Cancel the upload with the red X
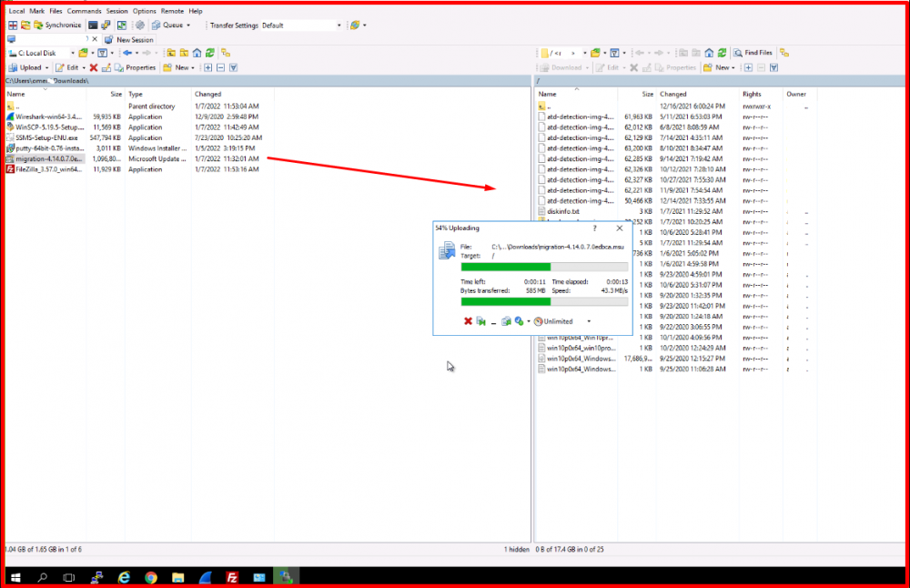Image resolution: width=910 pixels, height=588 pixels. pos(468,321)
